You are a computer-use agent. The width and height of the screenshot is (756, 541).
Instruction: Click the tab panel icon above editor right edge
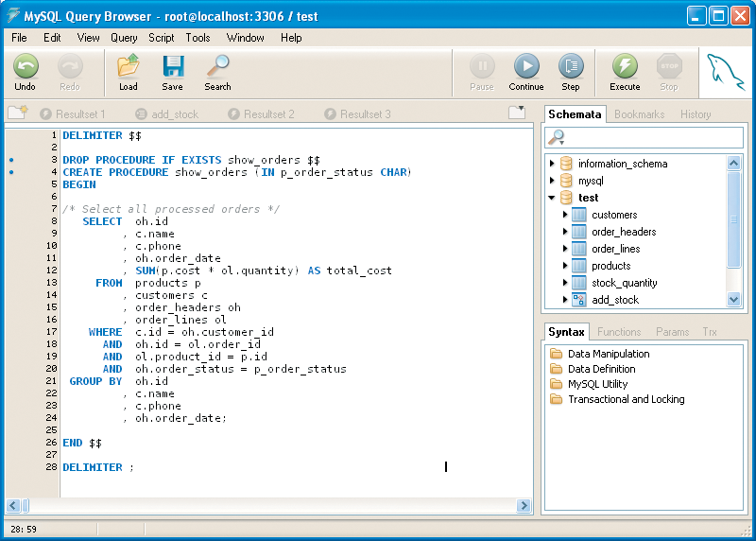tap(517, 112)
